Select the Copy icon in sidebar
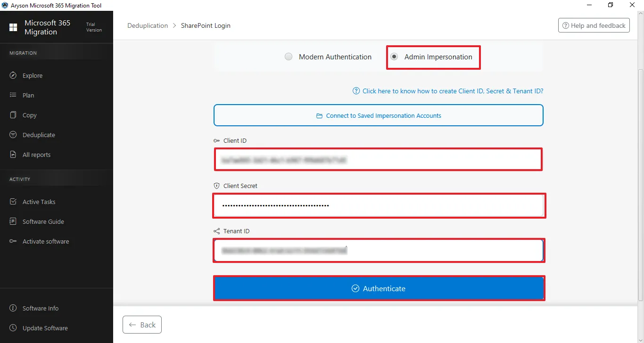 [13, 115]
